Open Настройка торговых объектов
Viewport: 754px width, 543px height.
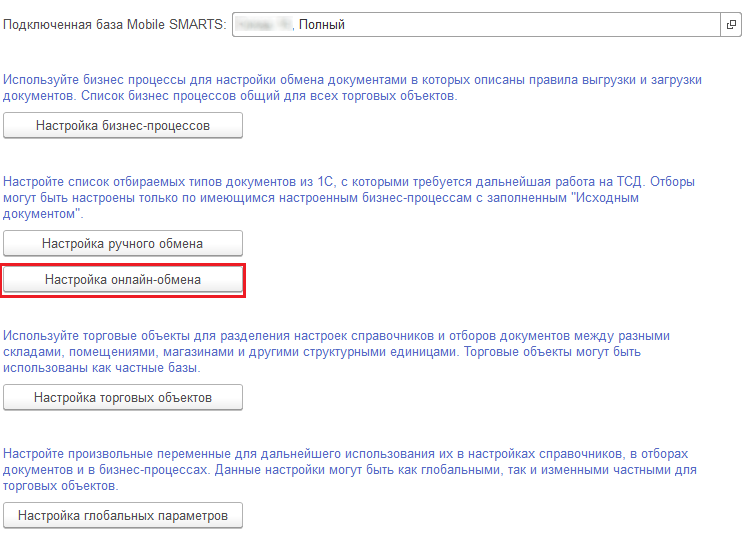point(123,398)
